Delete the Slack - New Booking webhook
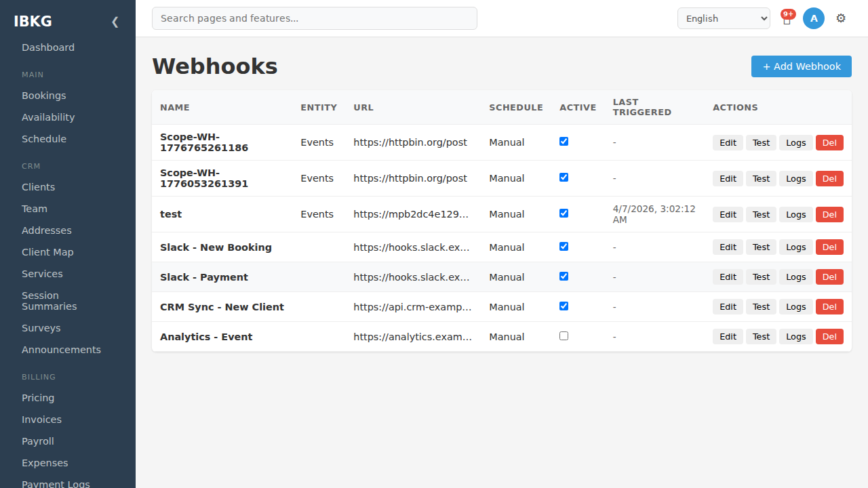The image size is (868, 488). pos(829,247)
